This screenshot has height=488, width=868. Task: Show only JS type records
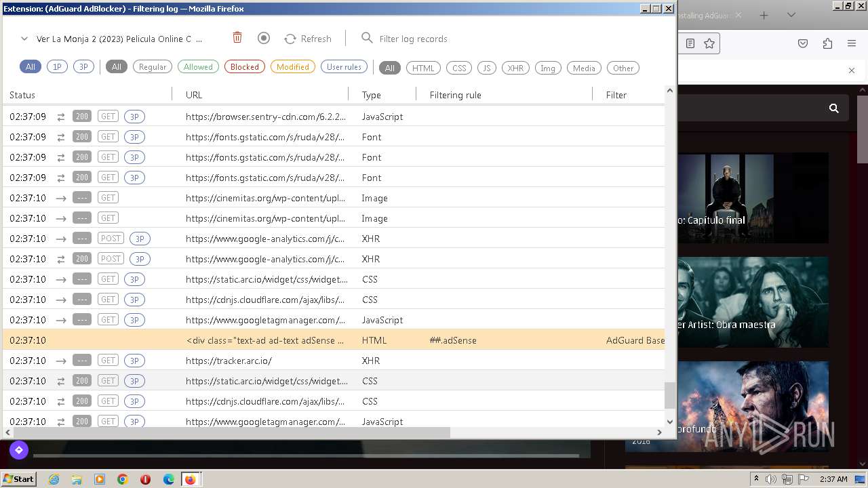pos(487,68)
